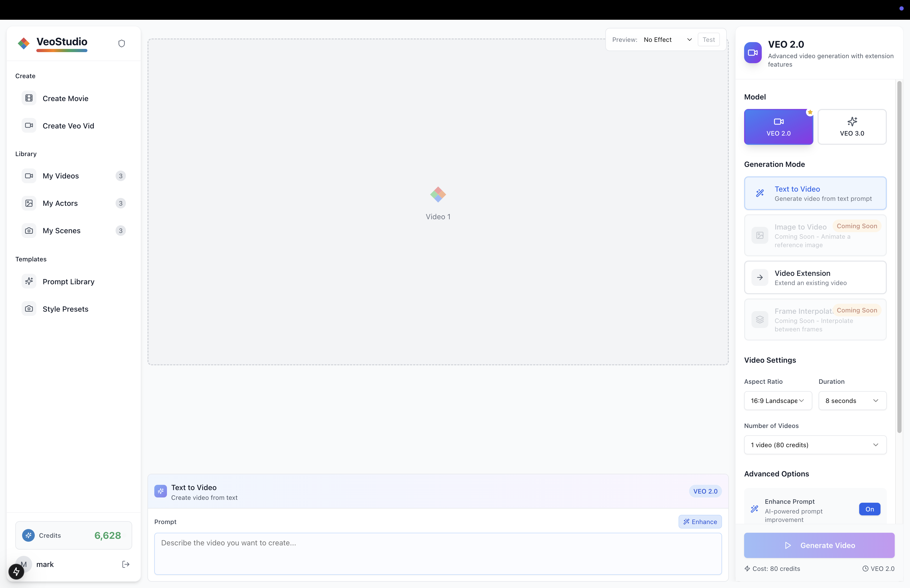
Task: Click the Frame Interpolation Coming Soon badge
Action: click(857, 310)
